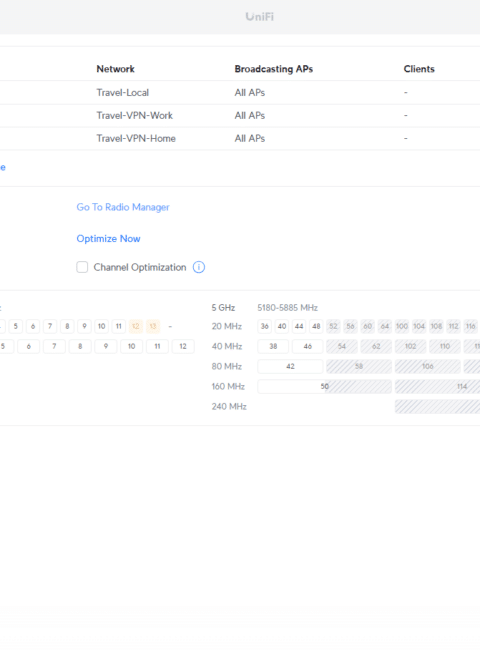Select the hatched 40 MHz channel 62
Viewport: 480px width, 650px height.
(x=376, y=346)
